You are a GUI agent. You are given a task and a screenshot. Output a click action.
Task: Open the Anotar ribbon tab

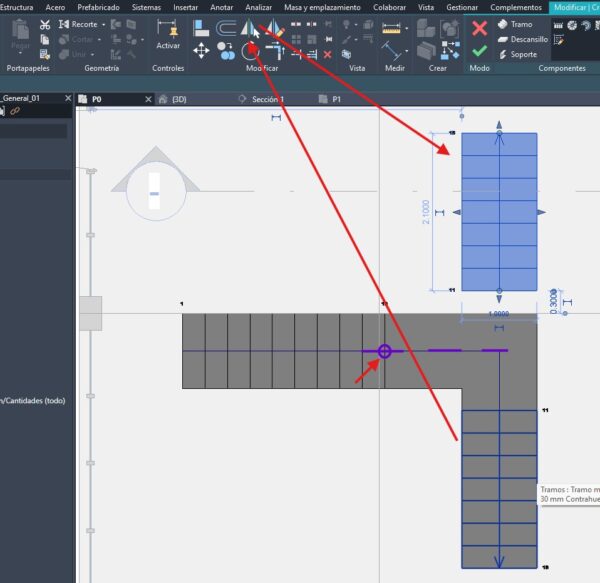pos(221,7)
